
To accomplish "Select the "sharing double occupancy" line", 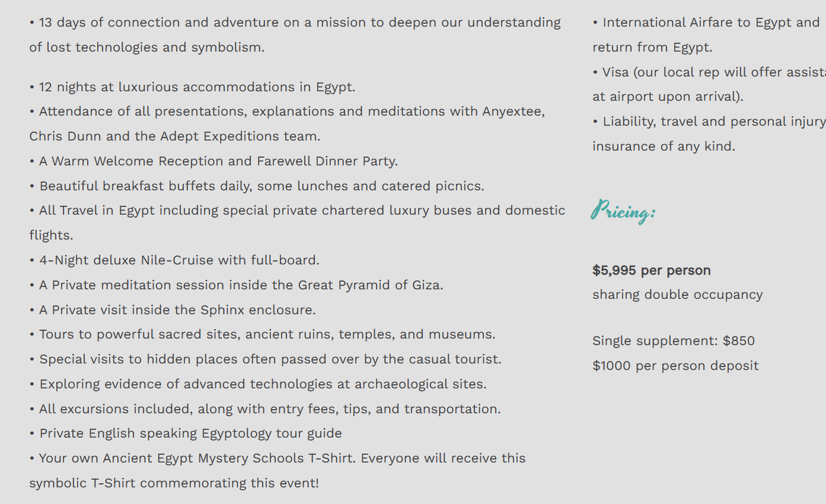I will point(677,295).
